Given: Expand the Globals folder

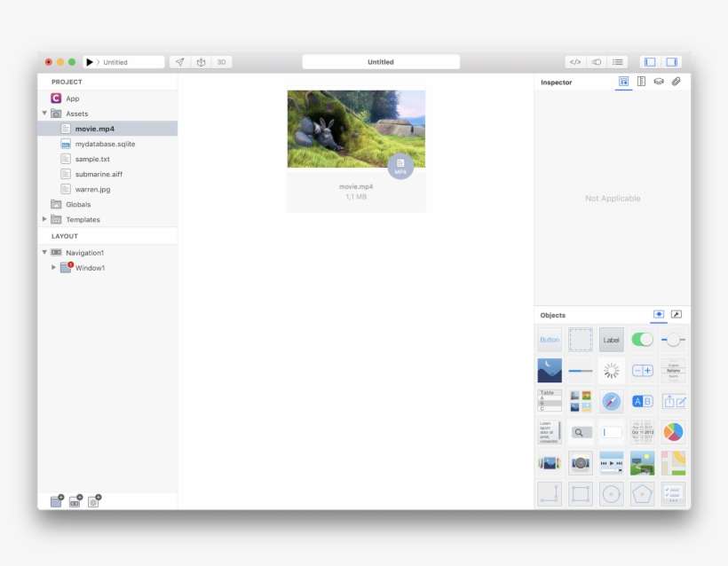Looking at the screenshot, I should point(44,204).
